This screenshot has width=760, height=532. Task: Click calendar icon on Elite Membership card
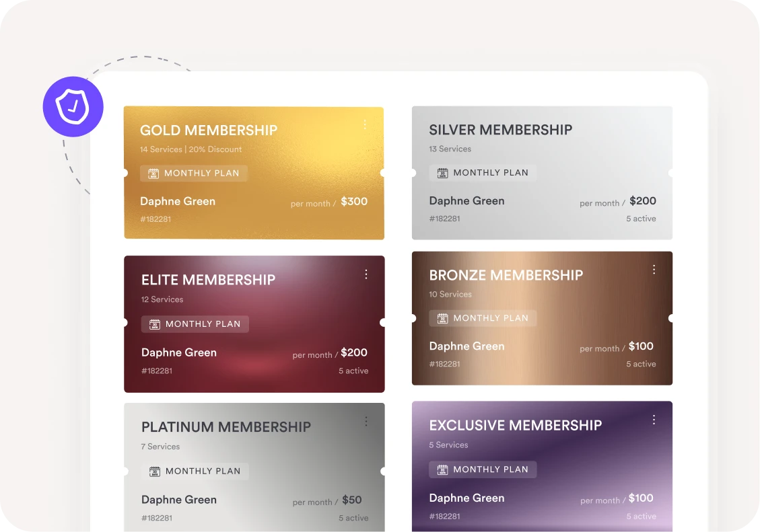pyautogui.click(x=155, y=324)
